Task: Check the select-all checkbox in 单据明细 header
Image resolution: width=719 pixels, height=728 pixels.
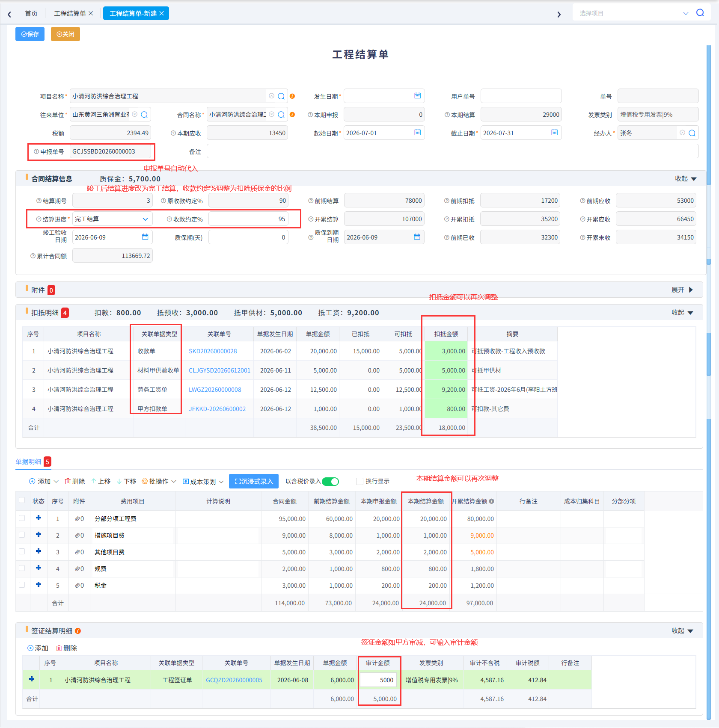Action: [x=22, y=500]
